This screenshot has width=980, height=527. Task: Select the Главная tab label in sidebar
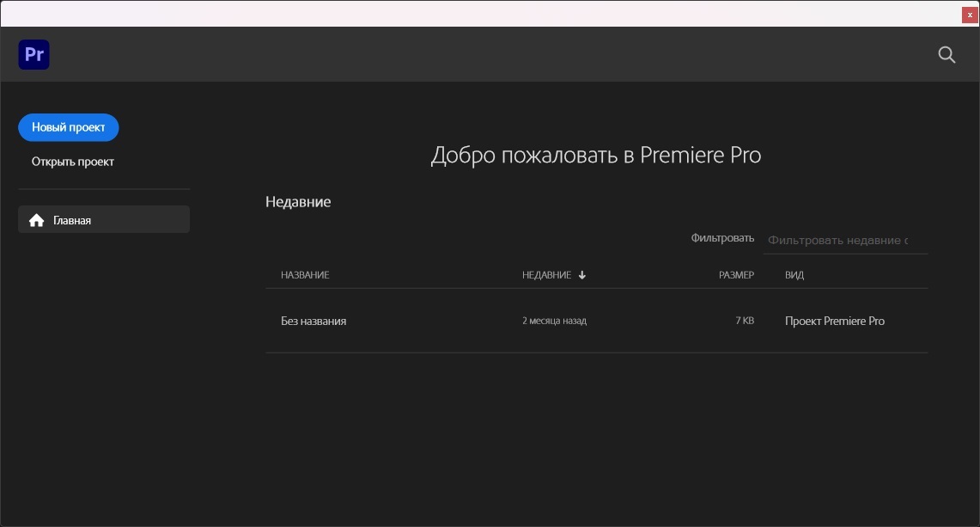(x=72, y=221)
